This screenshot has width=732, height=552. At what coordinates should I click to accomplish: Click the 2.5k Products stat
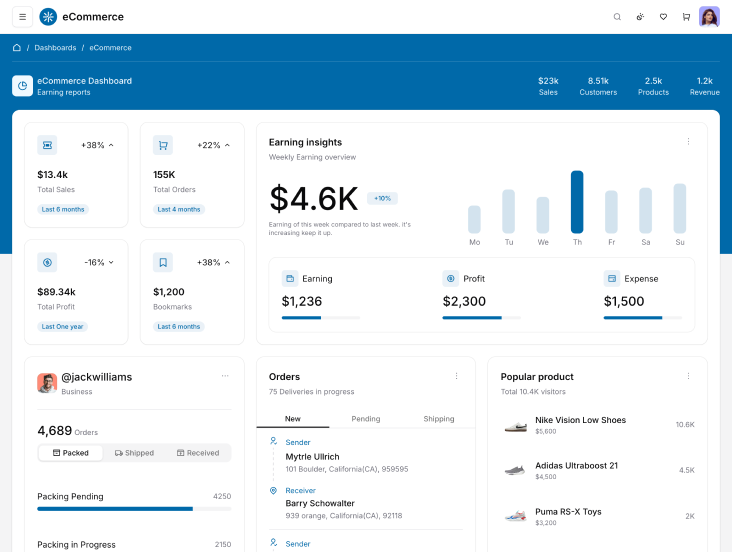[653, 86]
